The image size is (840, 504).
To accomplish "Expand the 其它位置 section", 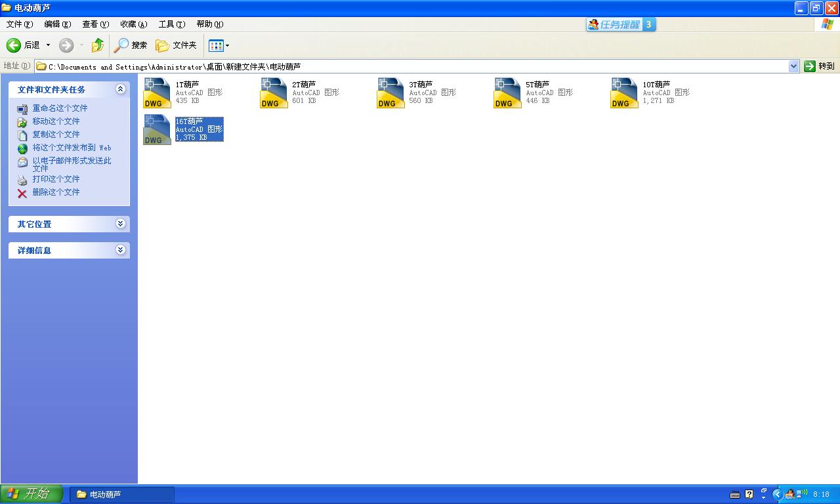I will click(x=120, y=223).
